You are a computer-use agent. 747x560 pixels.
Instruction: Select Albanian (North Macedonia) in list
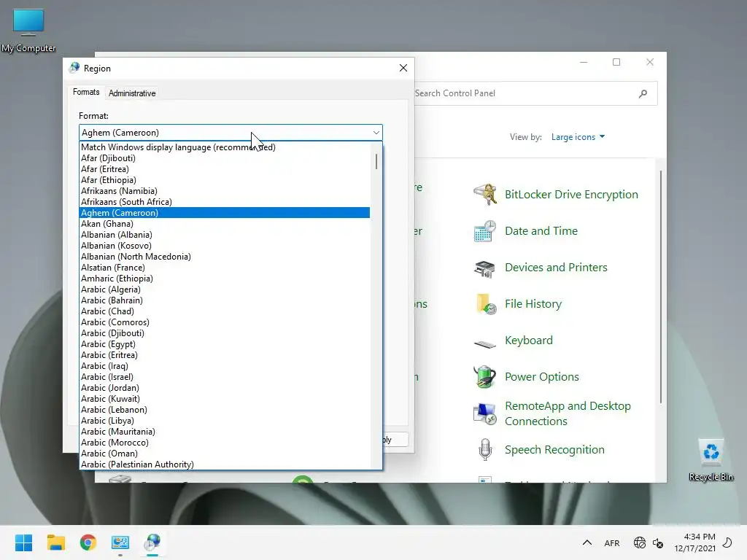point(225,257)
